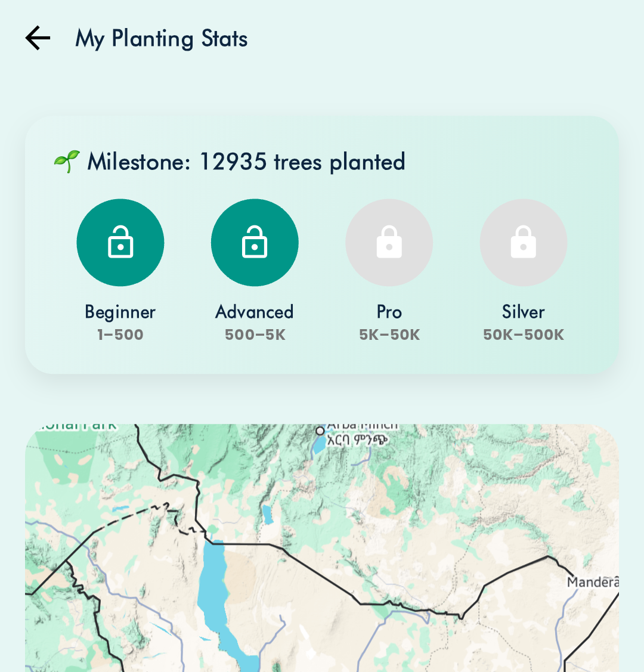Tap the '50K–500K' range text
Screen dimensions: 644x672
pyautogui.click(x=524, y=335)
